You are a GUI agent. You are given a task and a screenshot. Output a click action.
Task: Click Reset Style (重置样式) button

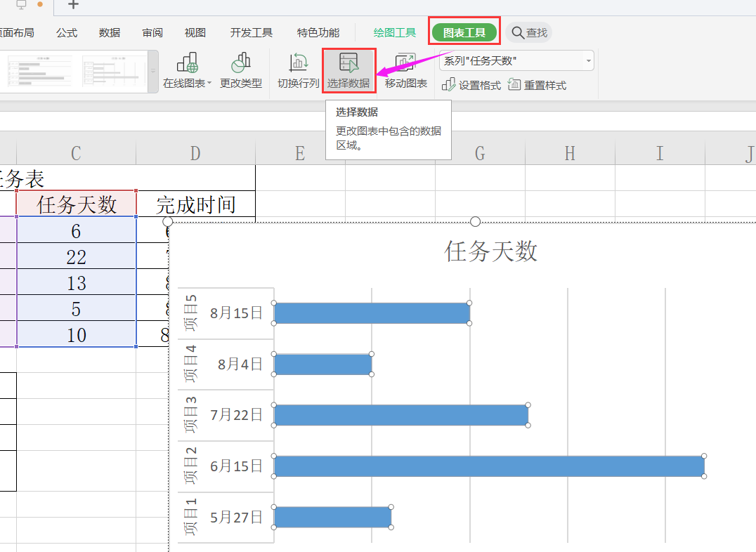pyautogui.click(x=537, y=86)
